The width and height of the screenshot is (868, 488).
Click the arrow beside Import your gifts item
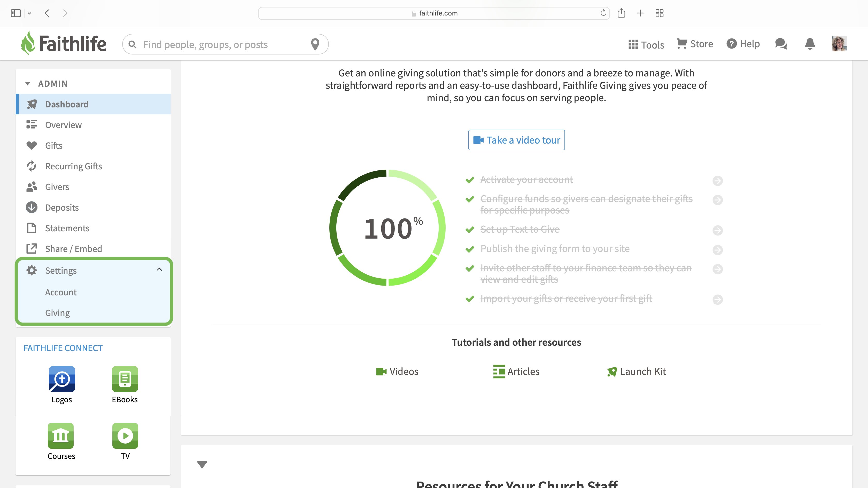pyautogui.click(x=717, y=300)
